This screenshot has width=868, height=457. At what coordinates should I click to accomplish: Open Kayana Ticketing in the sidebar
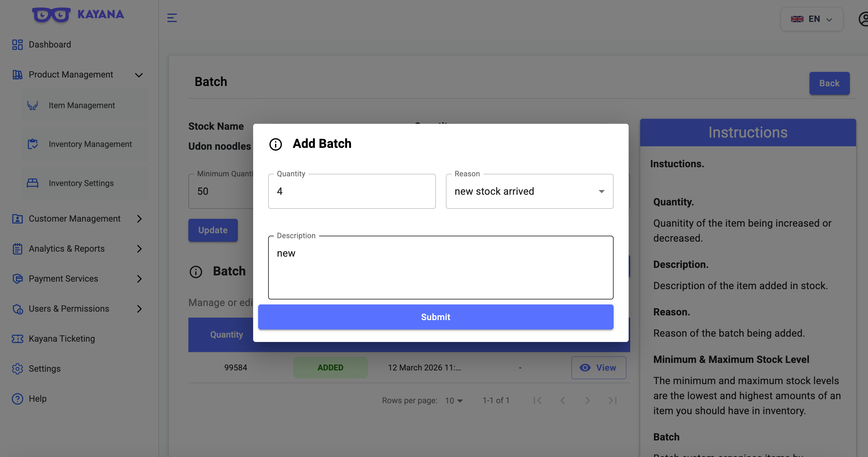click(62, 339)
